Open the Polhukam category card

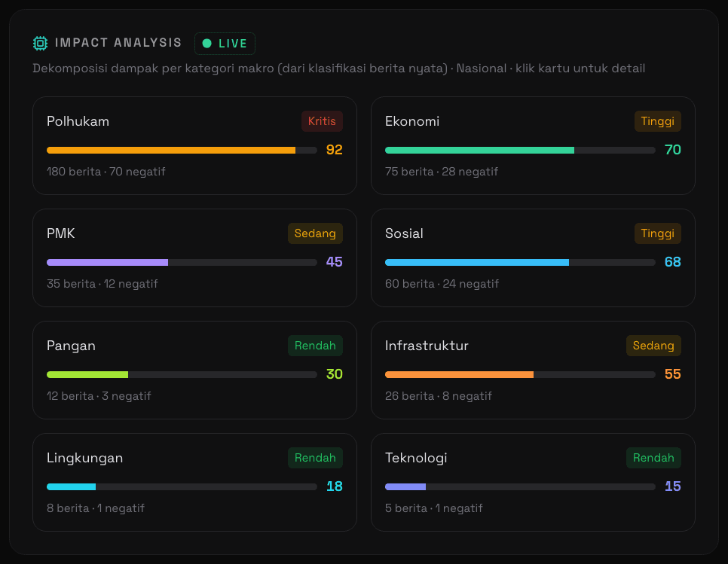tap(194, 145)
